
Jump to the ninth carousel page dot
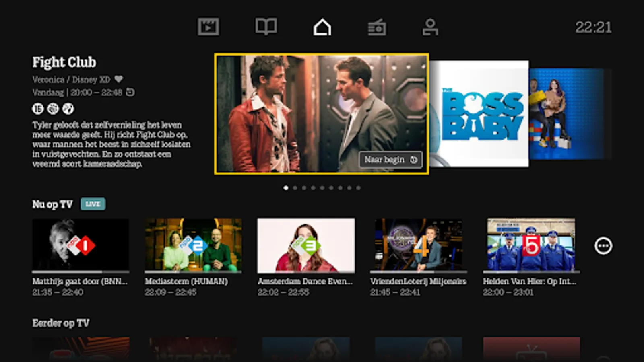[x=358, y=188]
